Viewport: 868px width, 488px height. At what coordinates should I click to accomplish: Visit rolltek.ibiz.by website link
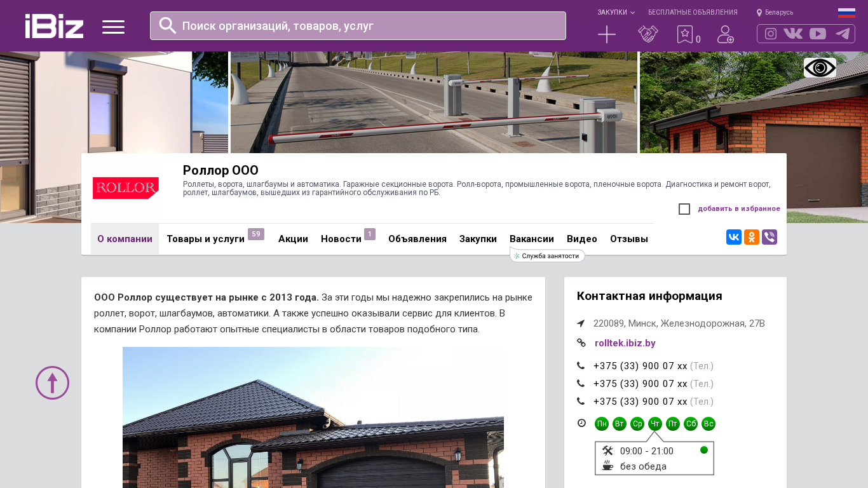625,343
